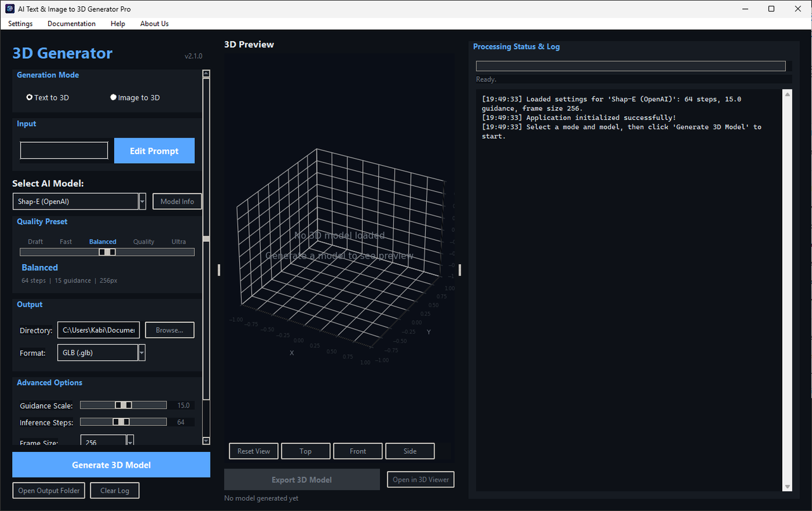Click the Guidance Scale slider
812x511 pixels.
pos(124,405)
